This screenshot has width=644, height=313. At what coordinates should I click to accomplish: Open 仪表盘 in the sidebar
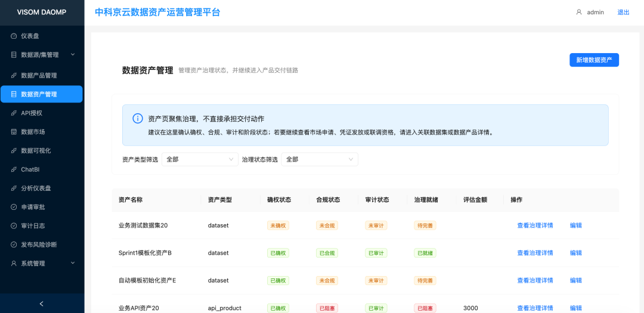(x=42, y=36)
